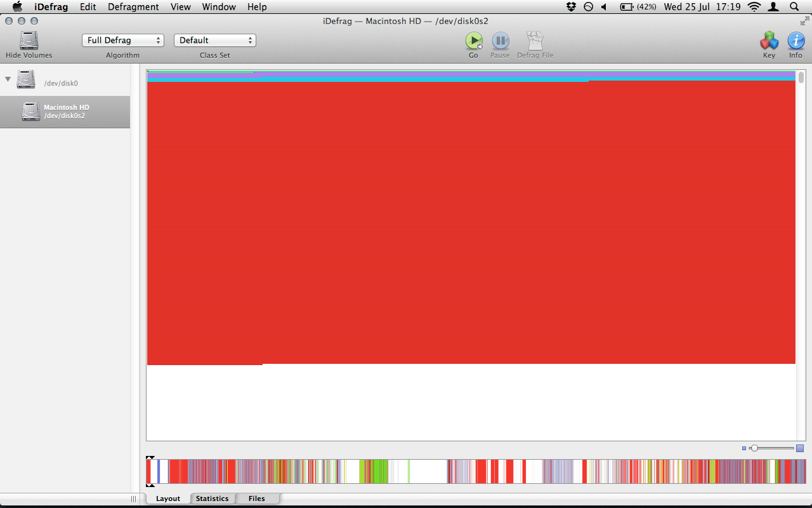Click the red area in the block map
The image size is (812, 508).
(471, 222)
